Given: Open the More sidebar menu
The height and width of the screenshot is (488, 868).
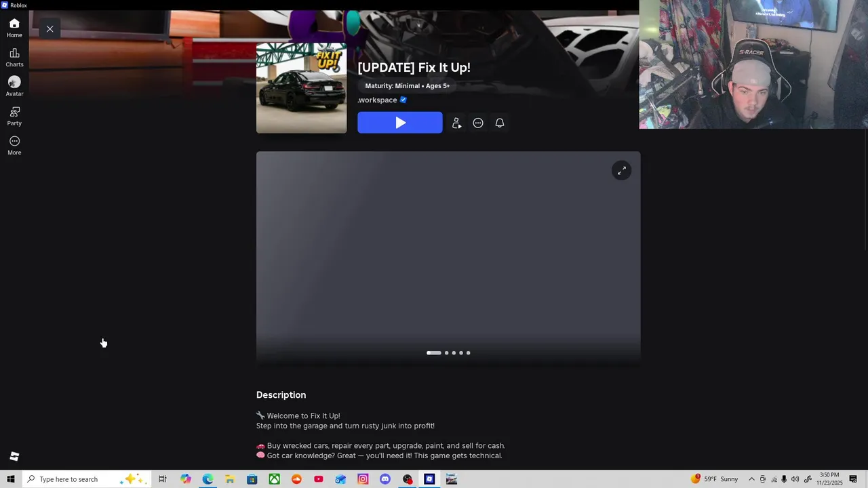Looking at the screenshot, I should click(14, 145).
